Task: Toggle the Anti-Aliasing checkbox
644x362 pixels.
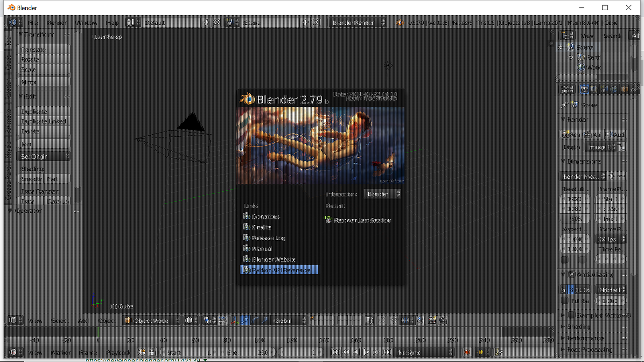Action: tap(572, 274)
